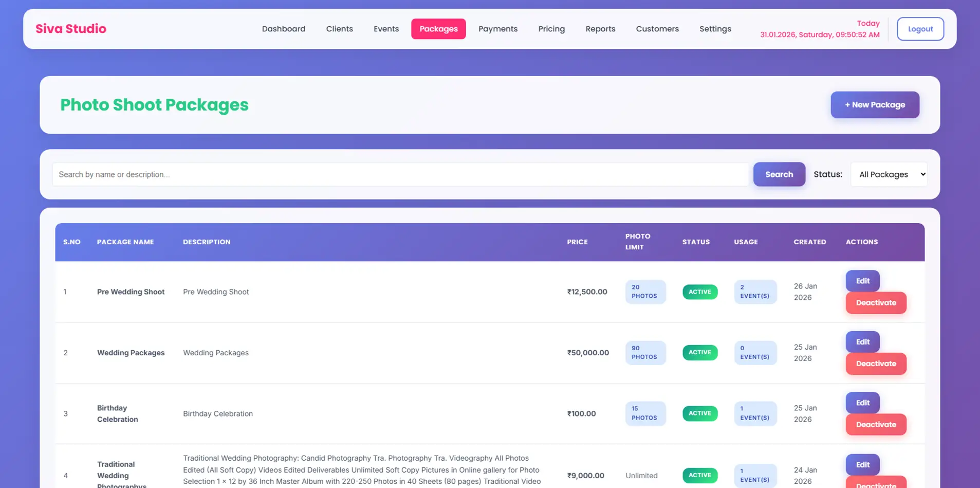Screen dimensions: 980x488
Task: Open the Payments section
Action: pos(497,29)
